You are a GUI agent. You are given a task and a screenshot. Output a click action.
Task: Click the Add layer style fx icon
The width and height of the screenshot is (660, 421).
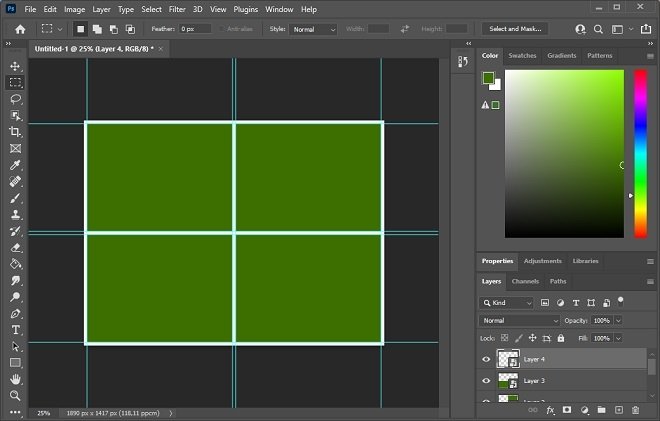point(550,410)
